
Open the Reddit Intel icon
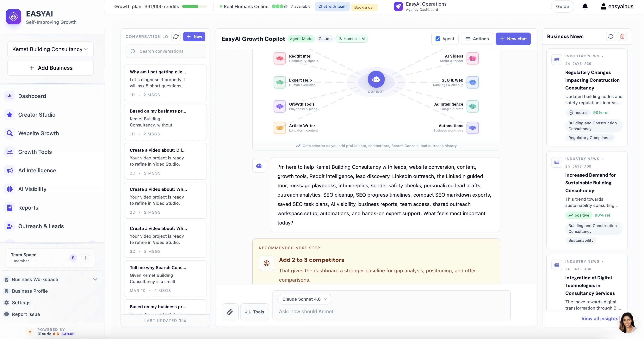pyautogui.click(x=280, y=58)
